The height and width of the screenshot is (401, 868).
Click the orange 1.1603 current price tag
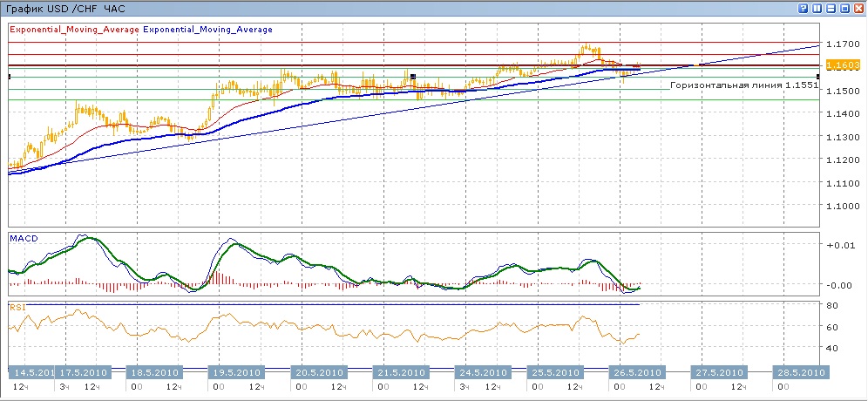click(844, 65)
